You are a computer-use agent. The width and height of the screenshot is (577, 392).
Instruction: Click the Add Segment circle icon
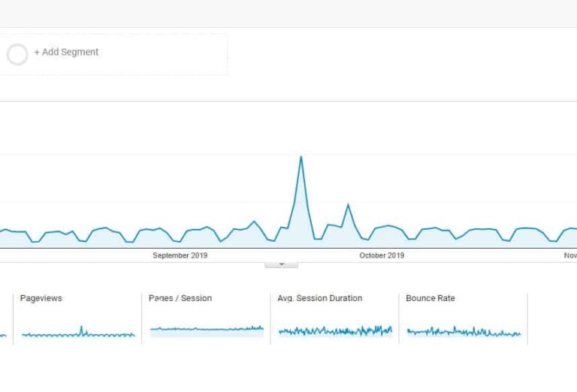[x=17, y=54]
